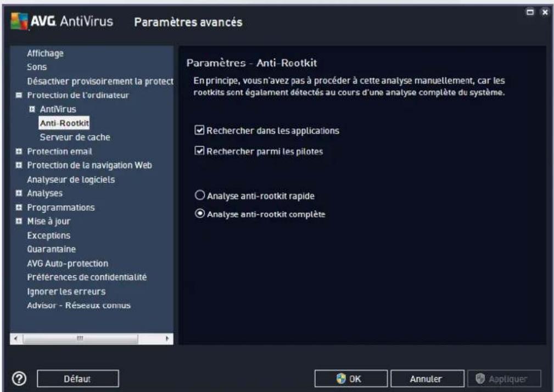The image size is (554, 392).
Task: Select the AntiVirus label in tree
Action: click(58, 109)
